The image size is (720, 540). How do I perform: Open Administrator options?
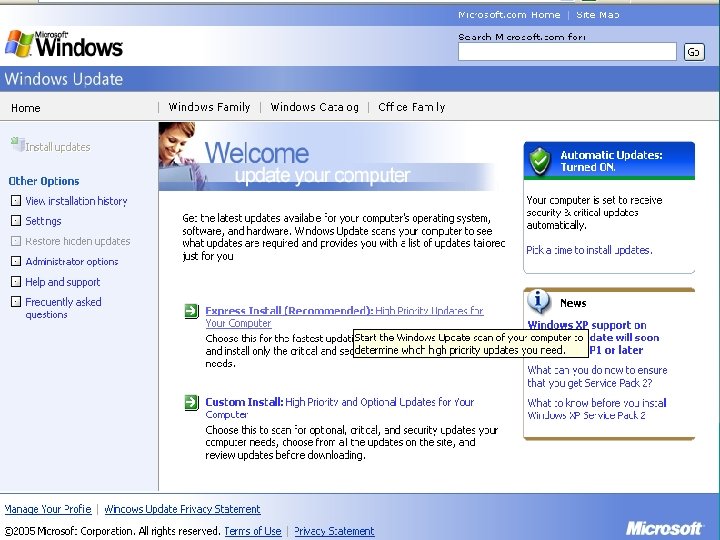tap(72, 261)
